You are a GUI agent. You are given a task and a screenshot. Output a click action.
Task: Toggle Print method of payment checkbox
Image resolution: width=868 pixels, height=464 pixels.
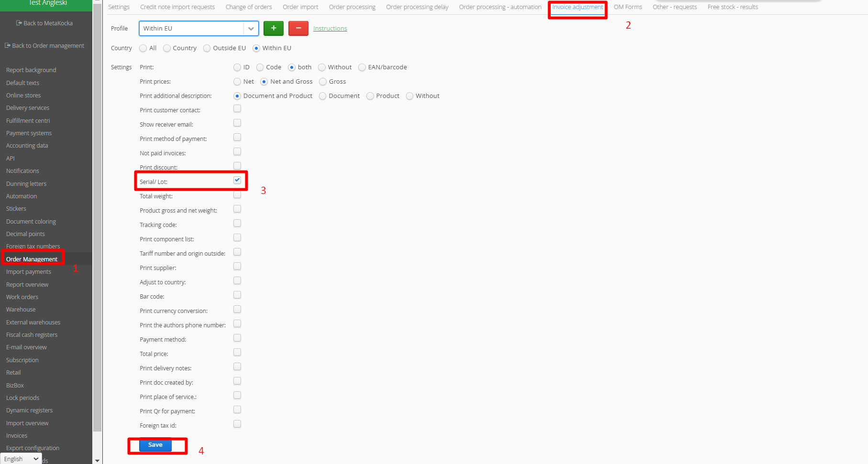[237, 138]
